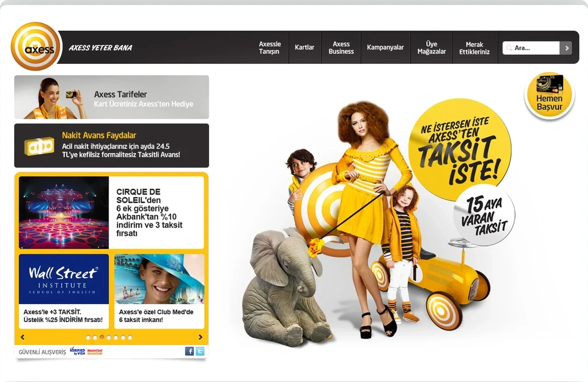Open the Merak Ettikleriniz menu
Viewport: 588px width, 382px height.
tap(474, 48)
